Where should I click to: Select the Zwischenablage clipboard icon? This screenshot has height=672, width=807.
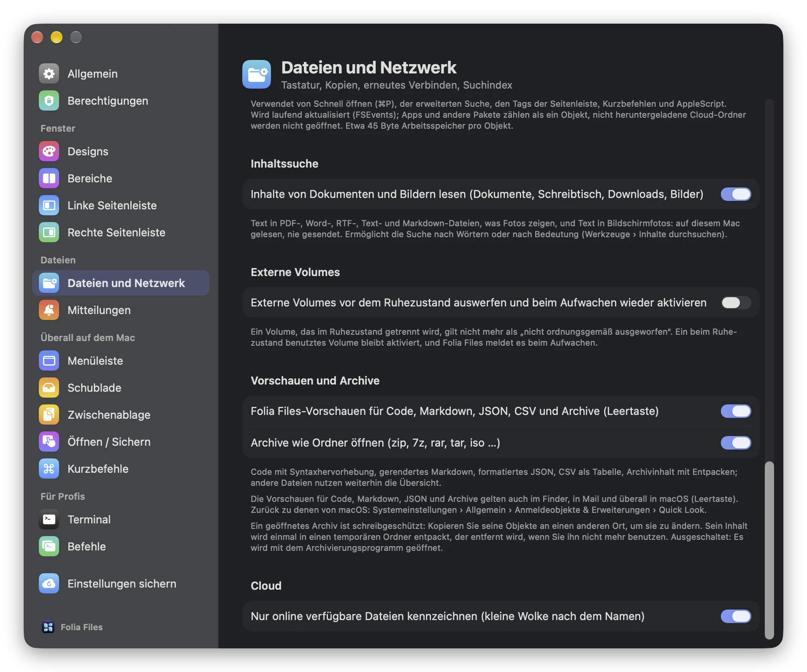[x=49, y=415]
